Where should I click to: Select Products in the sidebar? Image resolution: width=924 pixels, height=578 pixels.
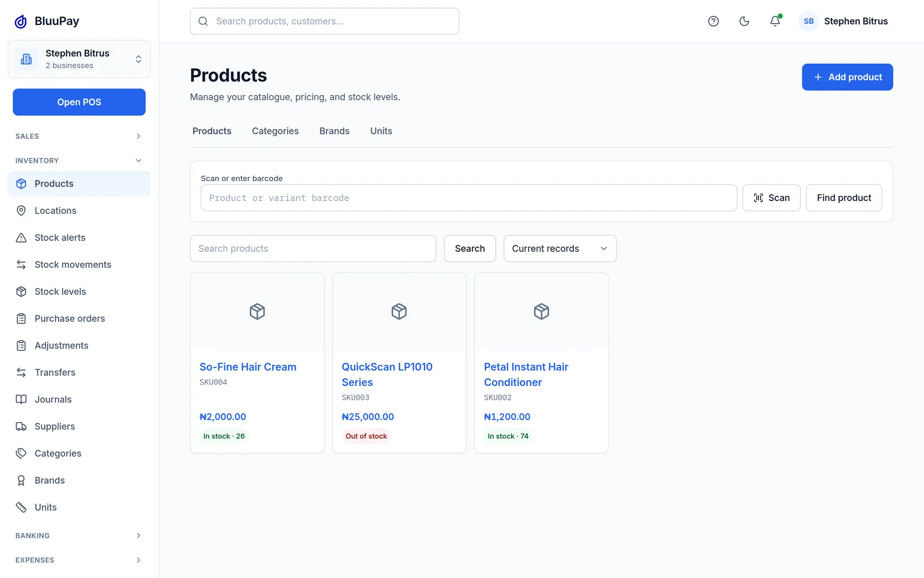pos(79,183)
